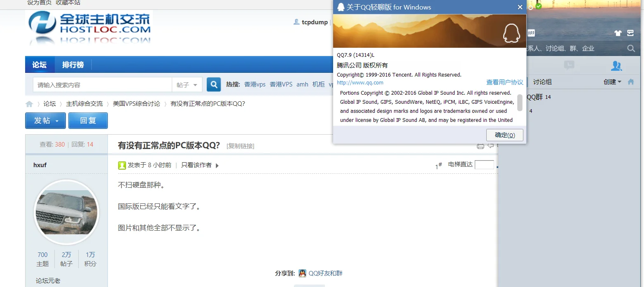Click the 700 主题 stat

(42, 259)
